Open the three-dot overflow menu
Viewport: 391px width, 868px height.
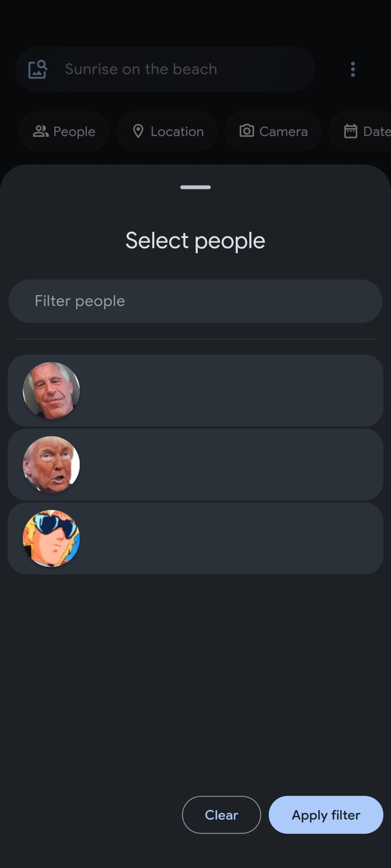(353, 69)
